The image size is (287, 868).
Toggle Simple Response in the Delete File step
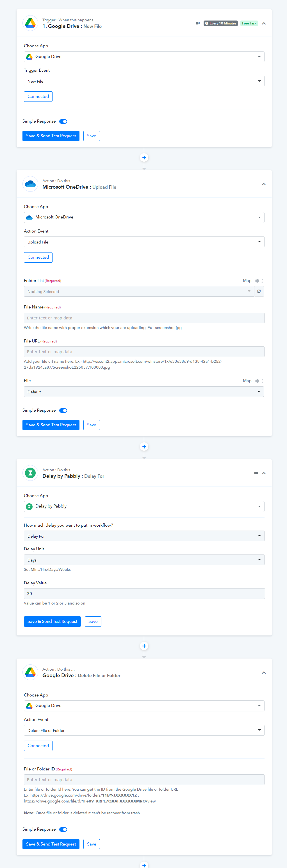[x=63, y=829]
